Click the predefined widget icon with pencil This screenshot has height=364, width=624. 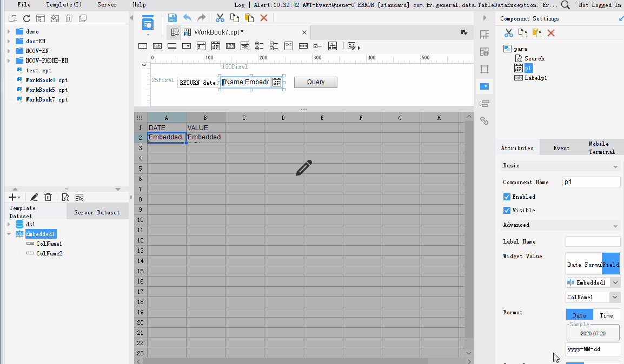point(352,46)
